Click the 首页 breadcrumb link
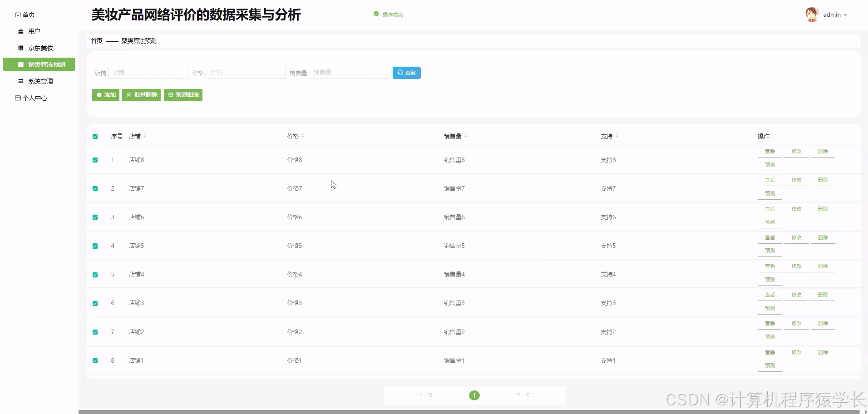Viewport: 868px width, 414px height. tap(97, 41)
